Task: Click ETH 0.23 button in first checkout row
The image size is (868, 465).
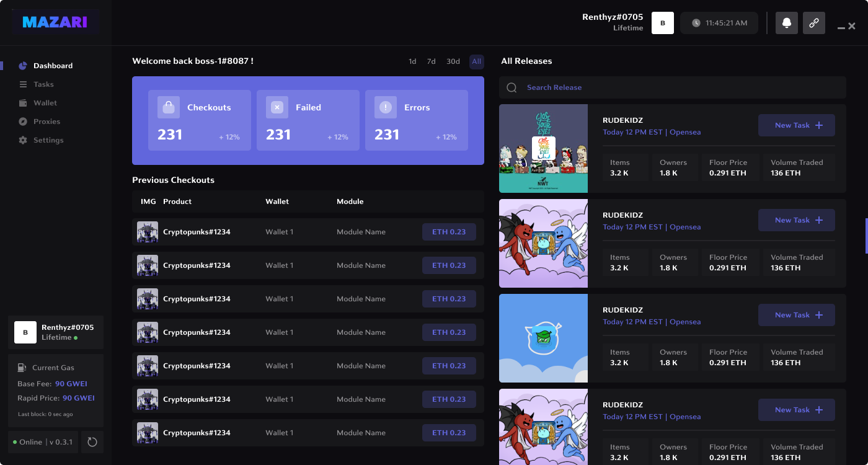Action: 449,232
